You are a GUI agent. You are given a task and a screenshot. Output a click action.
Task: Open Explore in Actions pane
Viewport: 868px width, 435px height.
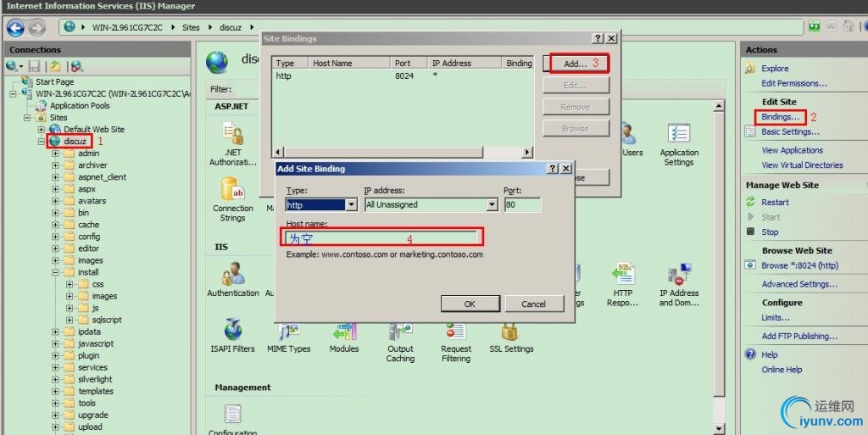coord(775,69)
